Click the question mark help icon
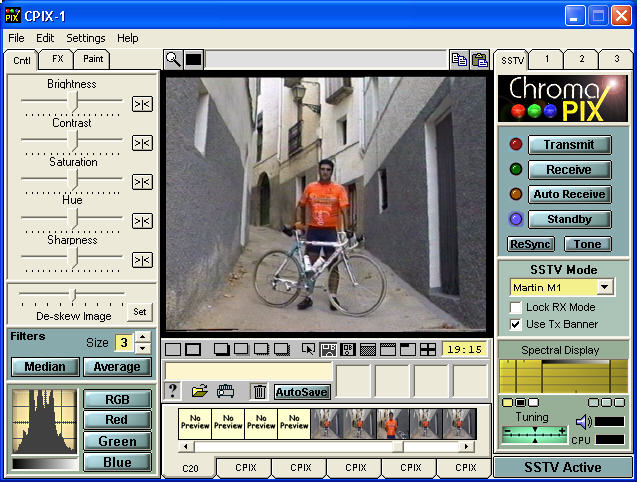Screen dimensions: 637x482 (x=173, y=392)
